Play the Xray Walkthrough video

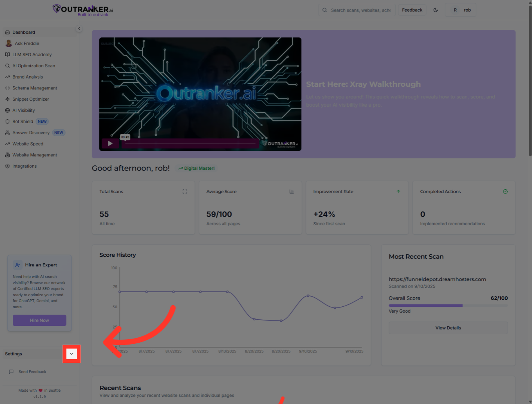pos(110,143)
